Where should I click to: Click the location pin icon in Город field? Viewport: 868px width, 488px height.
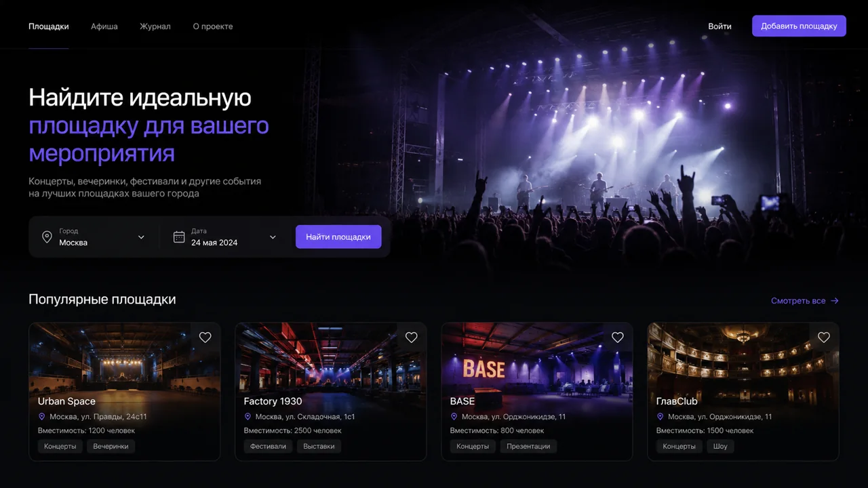click(x=47, y=237)
